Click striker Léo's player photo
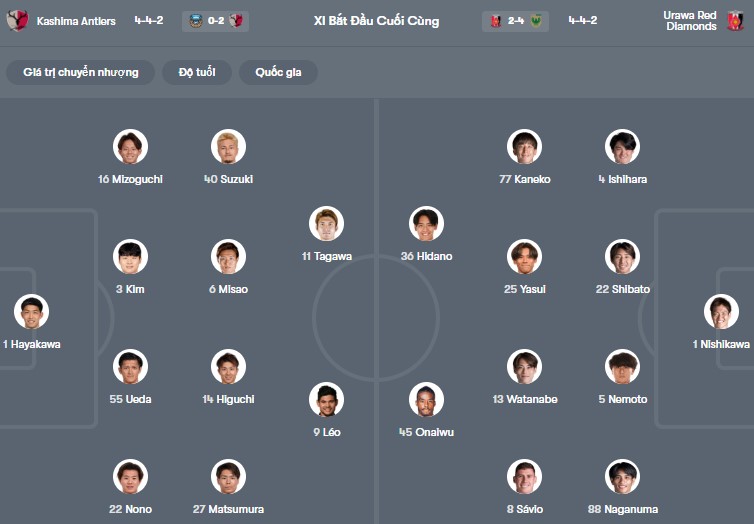Image resolution: width=754 pixels, height=524 pixels. click(326, 400)
